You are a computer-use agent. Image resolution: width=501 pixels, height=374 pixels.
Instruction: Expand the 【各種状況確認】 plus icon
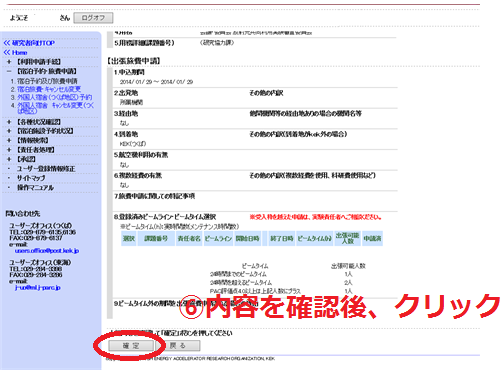9,122
